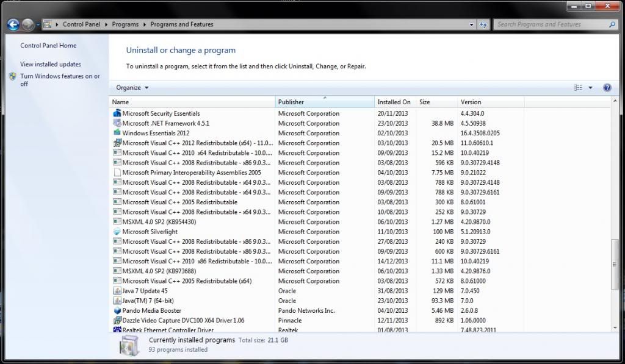The width and height of the screenshot is (625, 364).
Task: Click Dazzle Video Capture driver icon
Action: click(x=117, y=320)
